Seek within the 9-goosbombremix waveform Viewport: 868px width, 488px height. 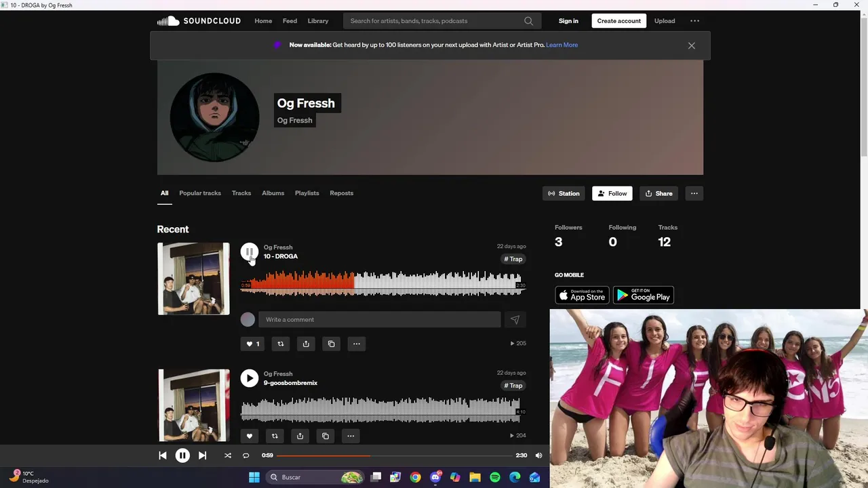381,410
